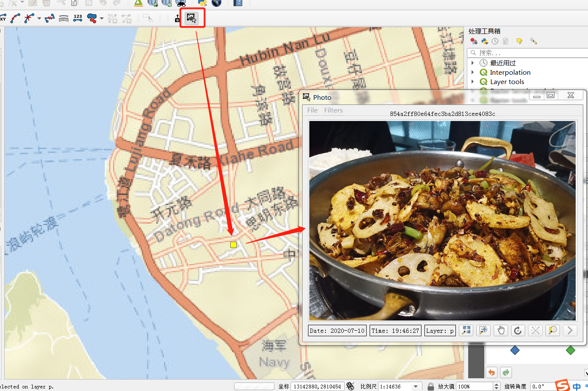The height and width of the screenshot is (391, 588).
Task: Toggle the render icon beside coordinates
Action: 350,386
